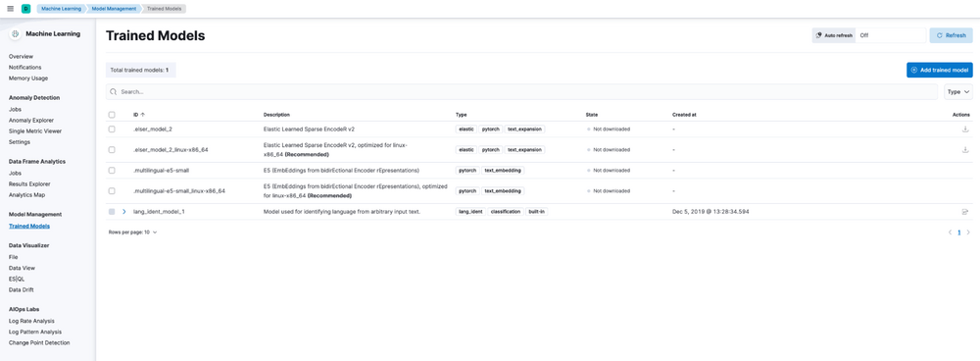Click the Refresh button
This screenshot has width=980, height=361.
[951, 35]
